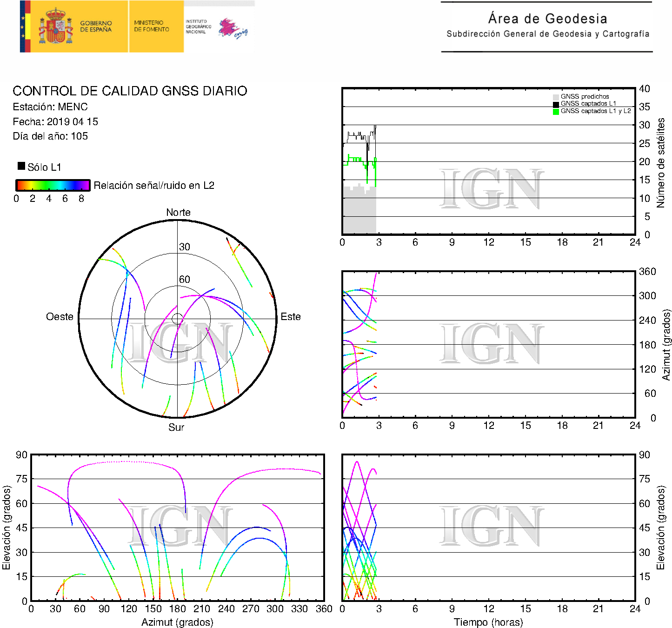Click Subdirección General de Geodesia y Cartografía

coord(548,34)
